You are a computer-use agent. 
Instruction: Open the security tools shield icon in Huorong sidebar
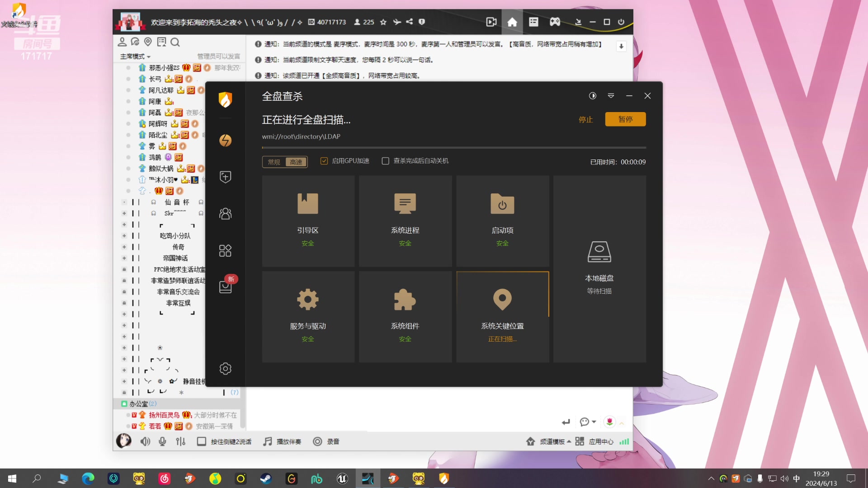pyautogui.click(x=225, y=177)
